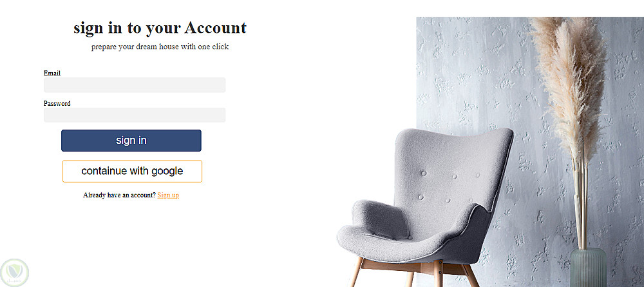Select the sign in to your Account heading
644x287 pixels.
click(160, 28)
